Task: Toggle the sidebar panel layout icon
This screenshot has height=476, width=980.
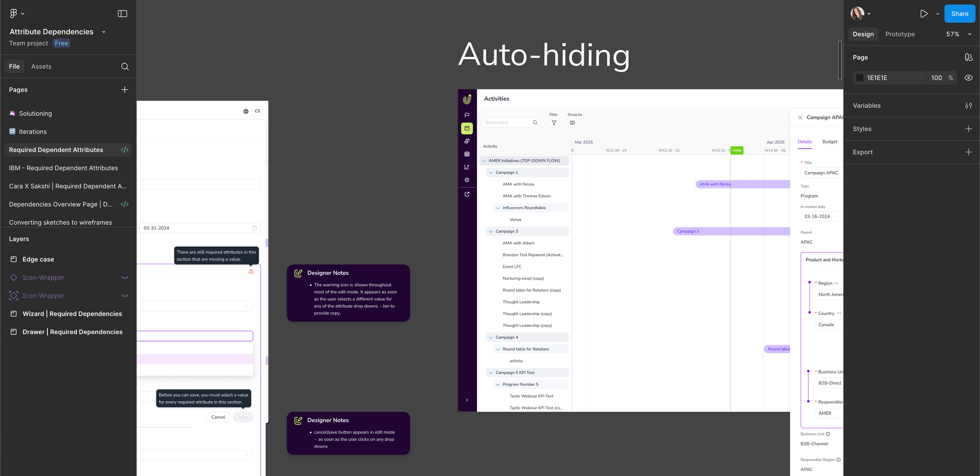Action: click(x=122, y=14)
